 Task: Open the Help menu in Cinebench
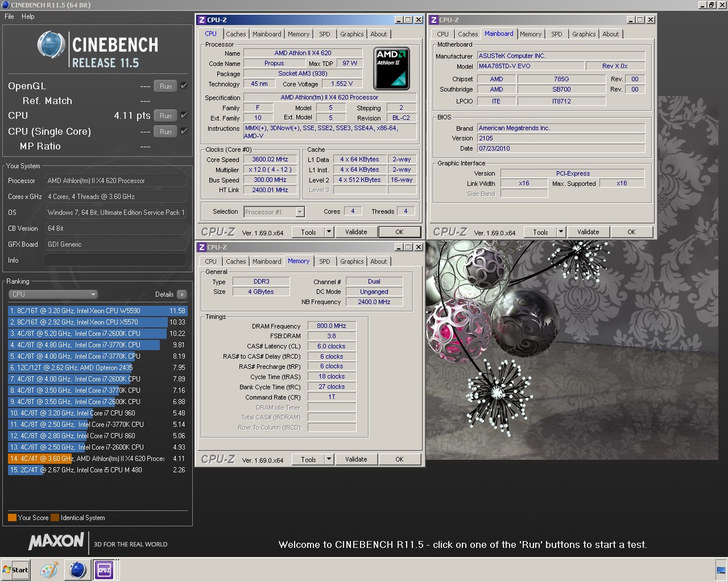28,16
